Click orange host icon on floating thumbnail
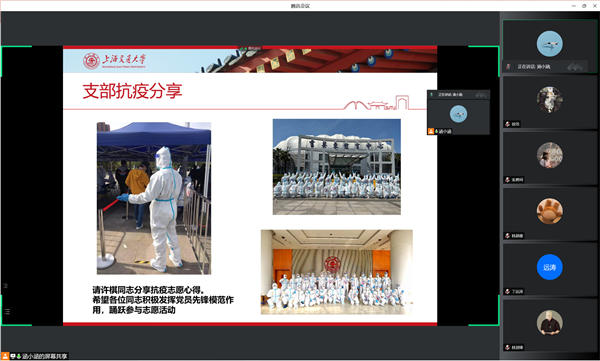Screen dimensions: 600x361 (x=431, y=131)
